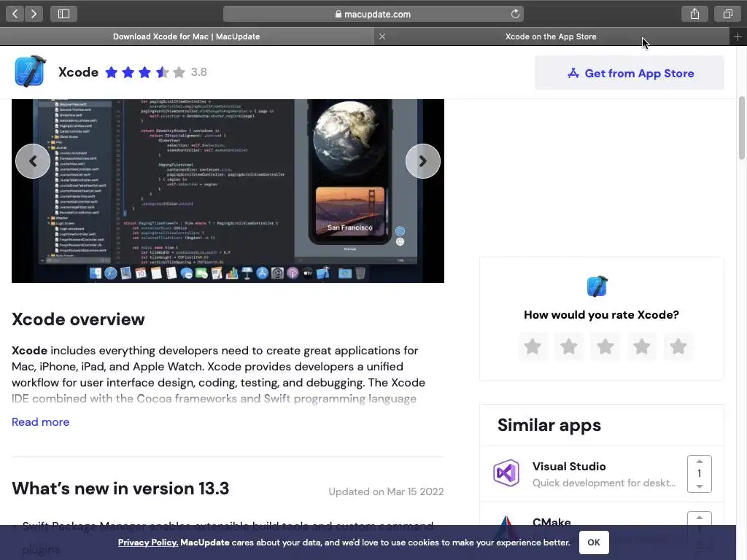Open the Privacy Policy link

[x=147, y=542]
